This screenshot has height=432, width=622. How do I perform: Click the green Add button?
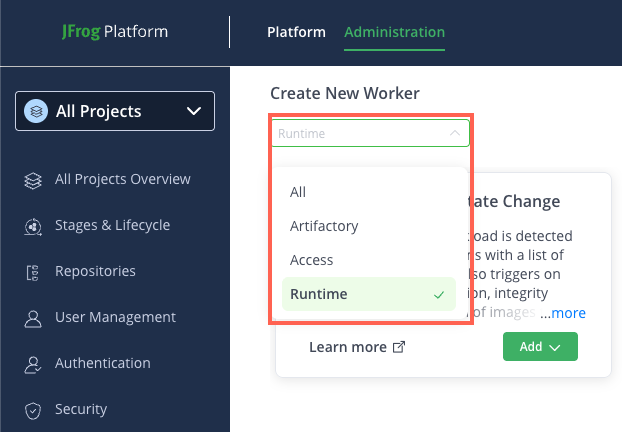pyautogui.click(x=540, y=347)
